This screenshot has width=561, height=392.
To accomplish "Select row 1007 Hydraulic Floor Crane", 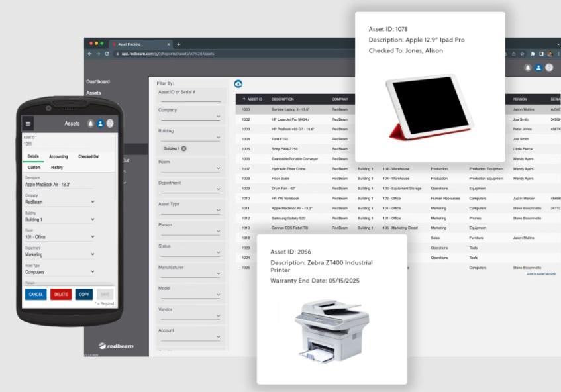I will (x=398, y=168).
